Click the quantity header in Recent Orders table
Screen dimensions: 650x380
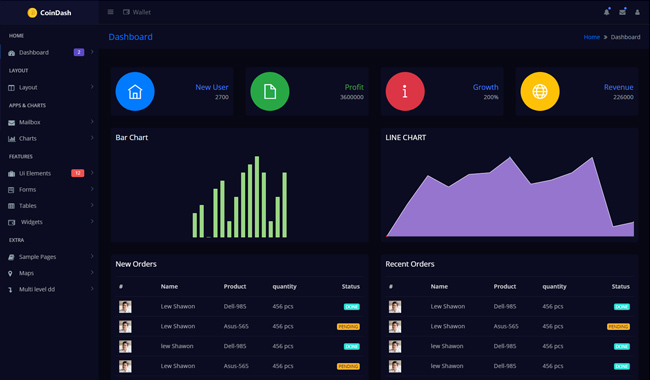point(554,286)
